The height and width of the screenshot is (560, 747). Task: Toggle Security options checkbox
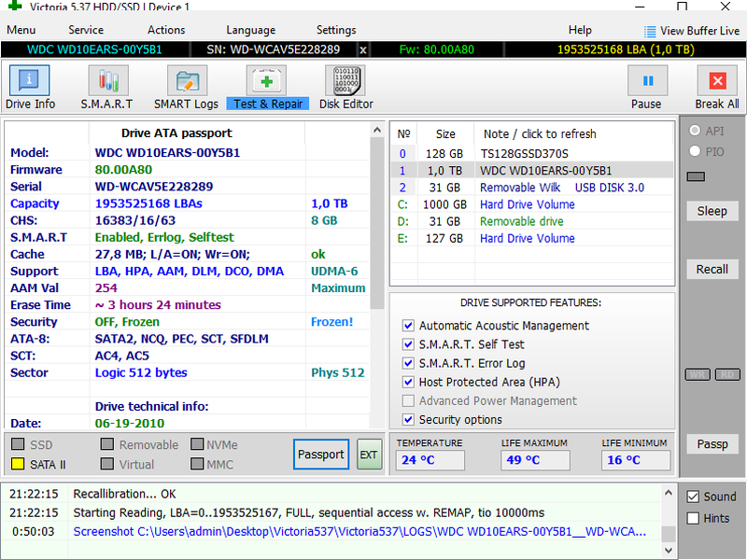408,419
